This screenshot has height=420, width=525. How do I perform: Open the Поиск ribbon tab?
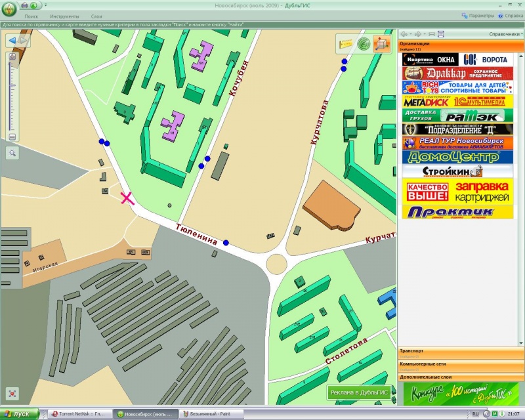pos(31,15)
